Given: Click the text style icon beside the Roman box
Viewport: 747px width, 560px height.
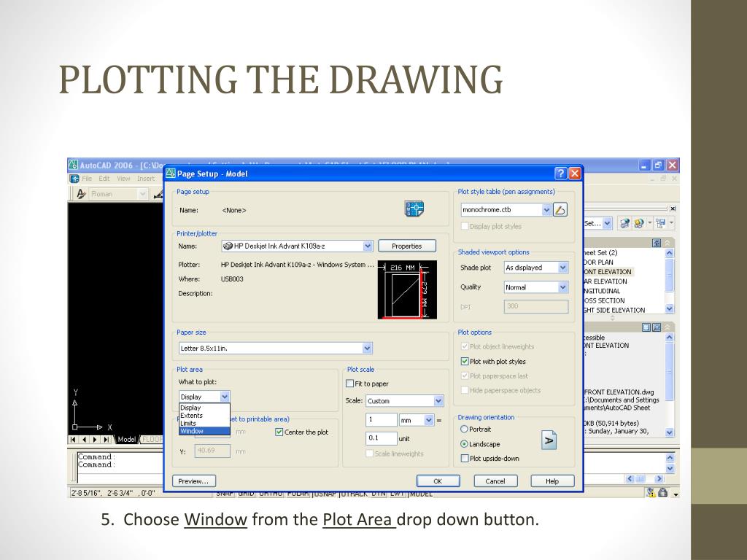Looking at the screenshot, I should 81,194.
